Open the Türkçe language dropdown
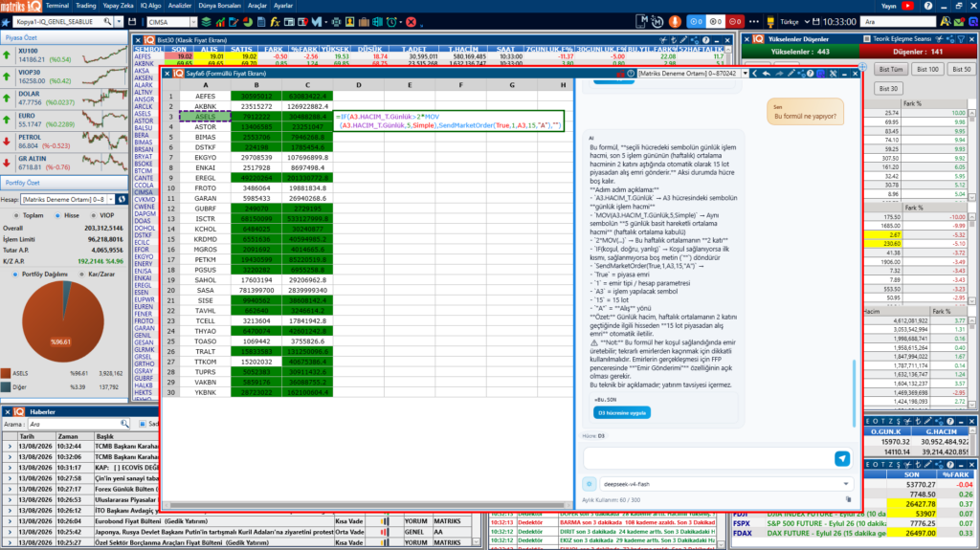The width and height of the screenshot is (980, 550). (793, 22)
